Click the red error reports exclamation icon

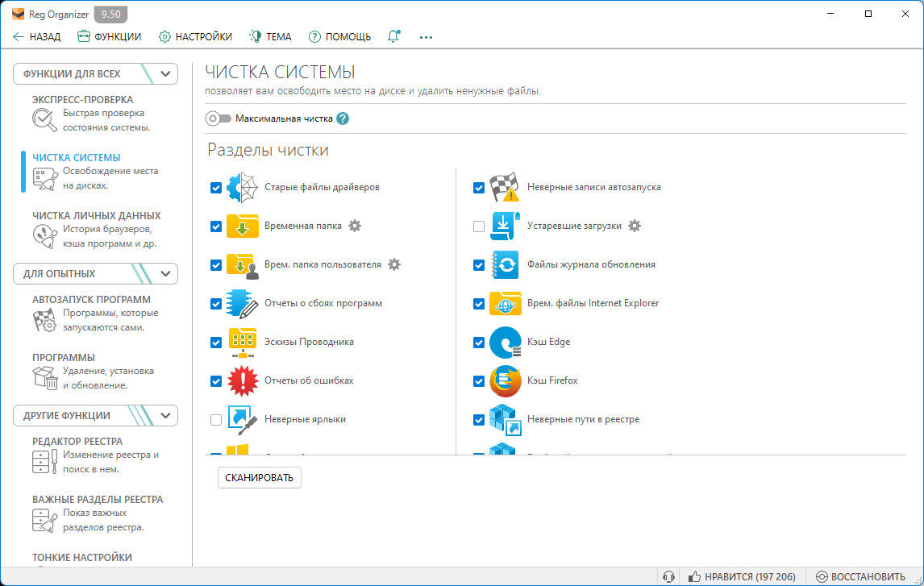pyautogui.click(x=242, y=381)
